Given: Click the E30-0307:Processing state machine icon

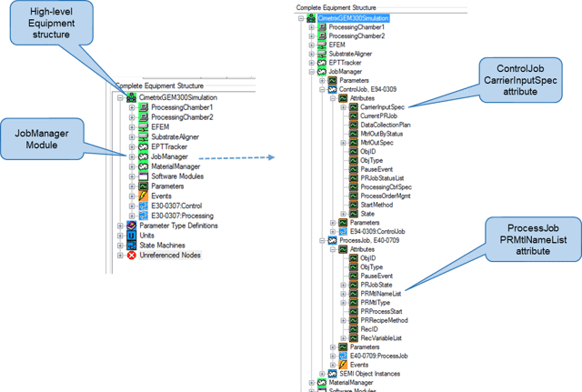Looking at the screenshot, I should tap(144, 216).
